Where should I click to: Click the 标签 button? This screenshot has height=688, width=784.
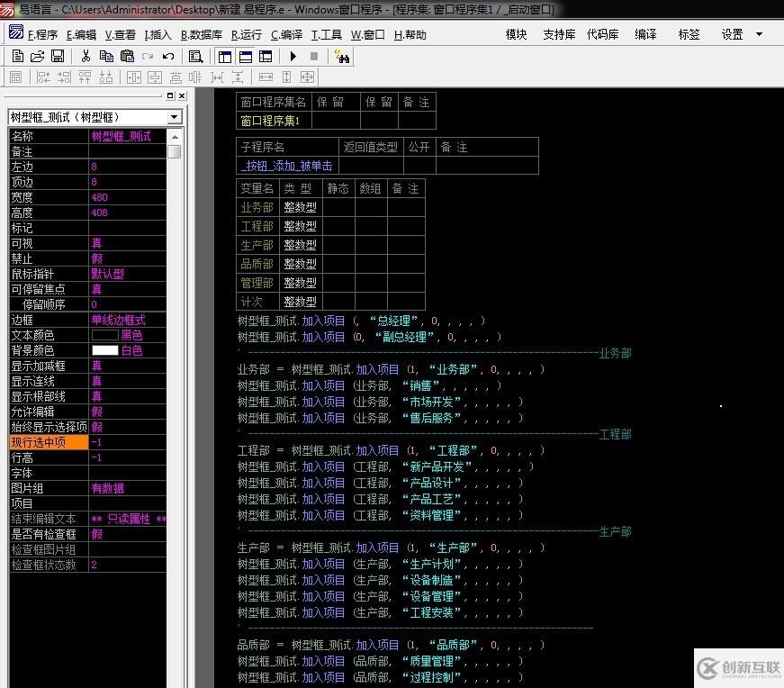tap(689, 34)
